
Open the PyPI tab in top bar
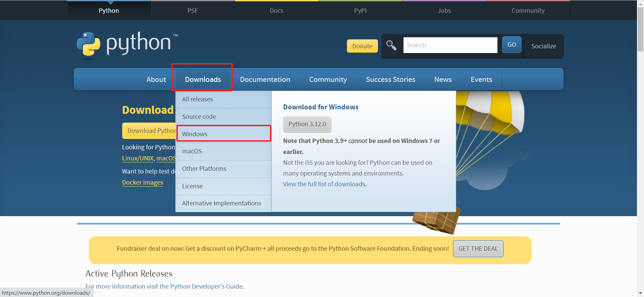(361, 10)
